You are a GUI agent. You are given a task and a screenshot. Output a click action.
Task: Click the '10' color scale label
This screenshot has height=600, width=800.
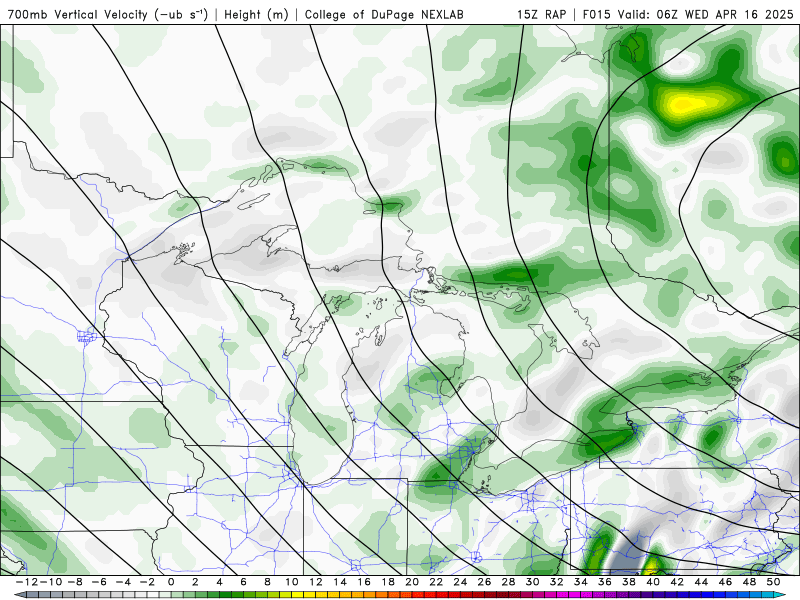(291, 582)
